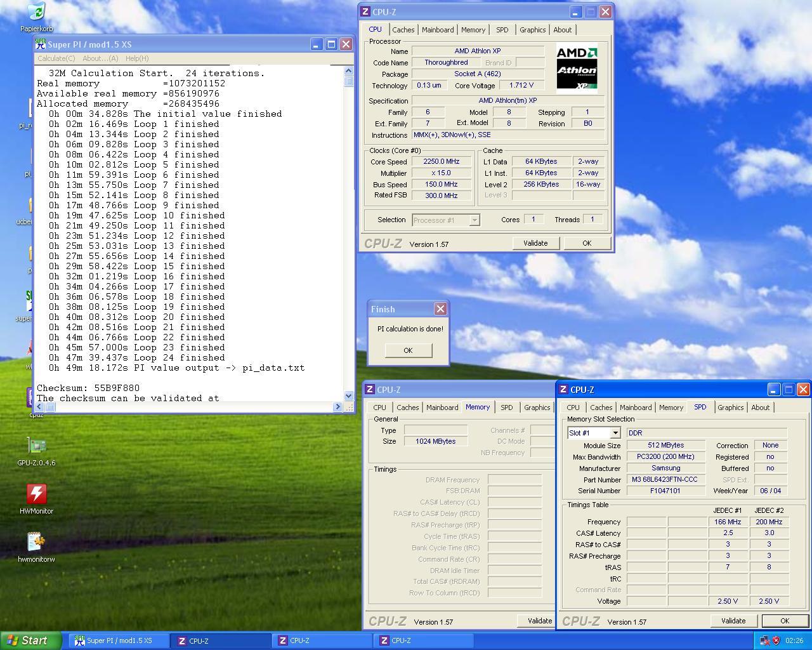Activate the first CPU-Z taskbar button
The height and width of the screenshot is (650, 812).
(x=221, y=640)
